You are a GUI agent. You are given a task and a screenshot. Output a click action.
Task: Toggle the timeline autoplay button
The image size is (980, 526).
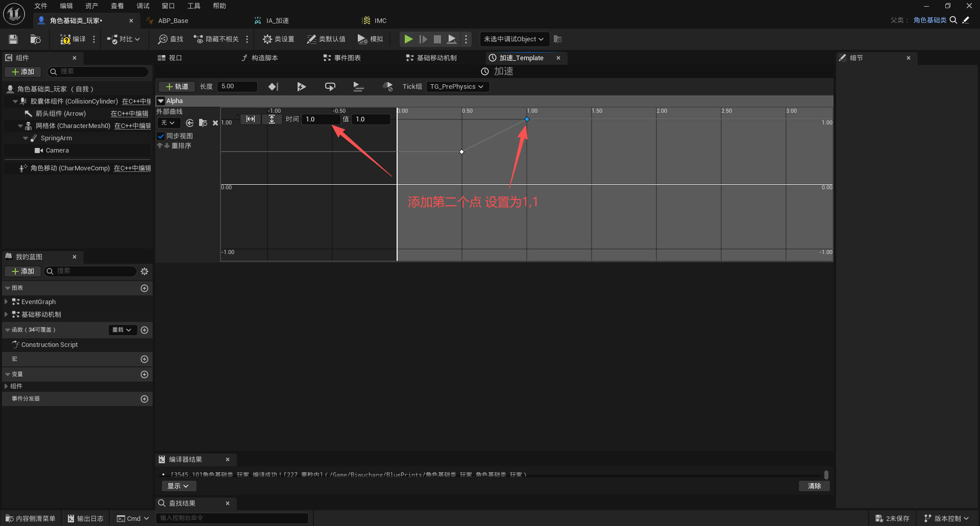[302, 87]
